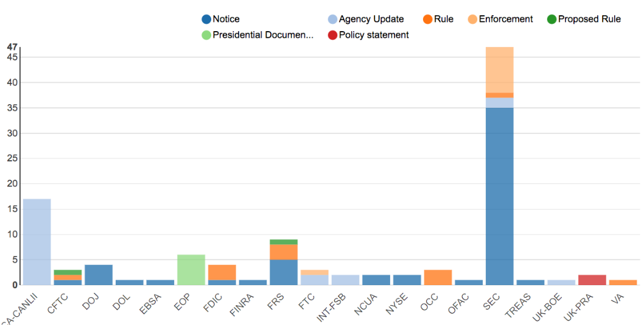This screenshot has width=644, height=332.
Task: Click the dark green Proposed Rule legend dot
Action: (x=551, y=19)
